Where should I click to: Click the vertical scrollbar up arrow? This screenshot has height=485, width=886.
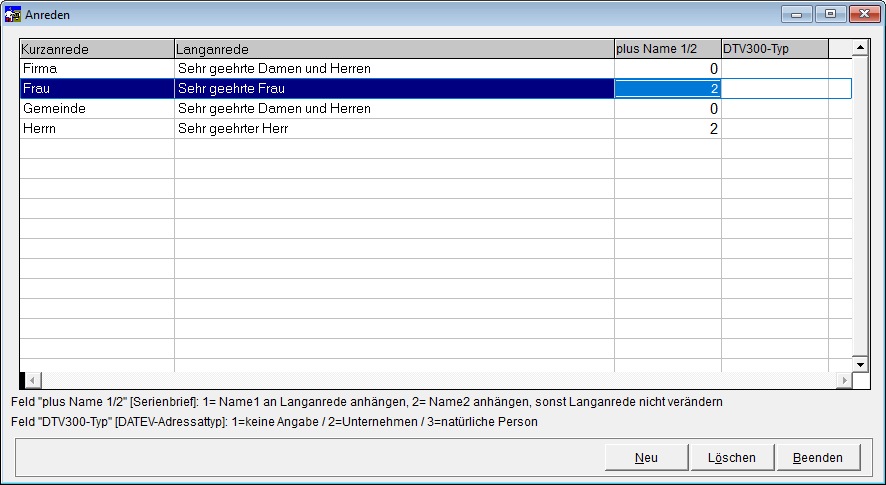(860, 48)
